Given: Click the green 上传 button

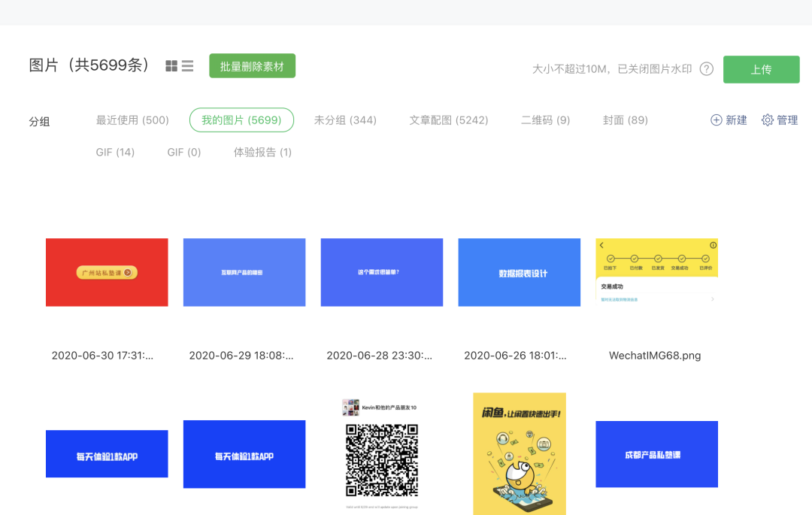Looking at the screenshot, I should coord(761,69).
